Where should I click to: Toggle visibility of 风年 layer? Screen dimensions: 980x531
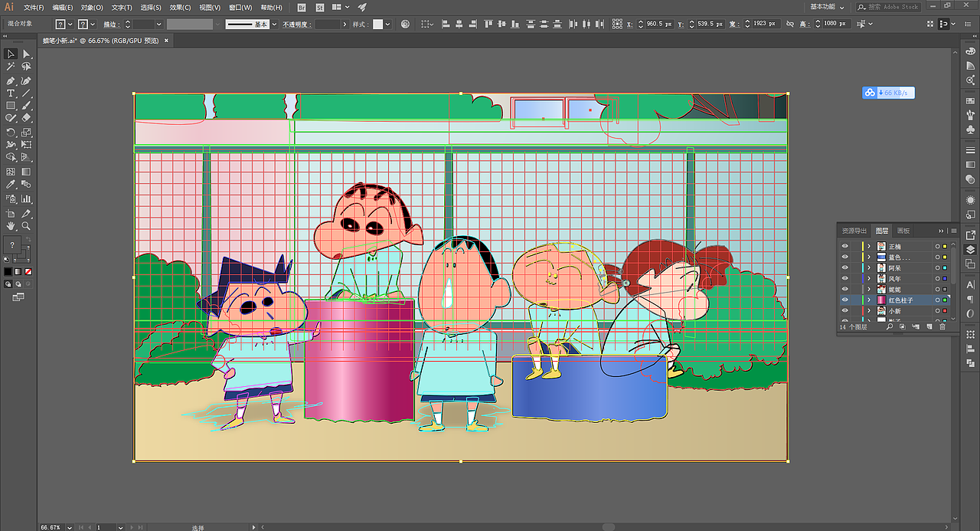point(845,279)
